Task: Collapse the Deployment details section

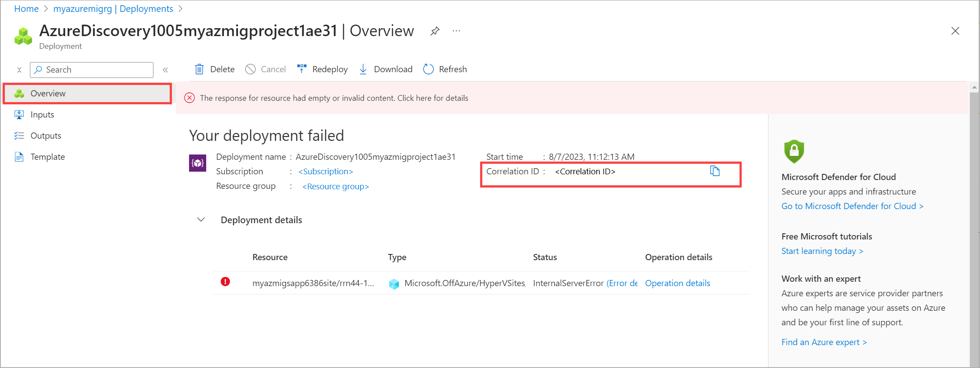Action: point(200,220)
